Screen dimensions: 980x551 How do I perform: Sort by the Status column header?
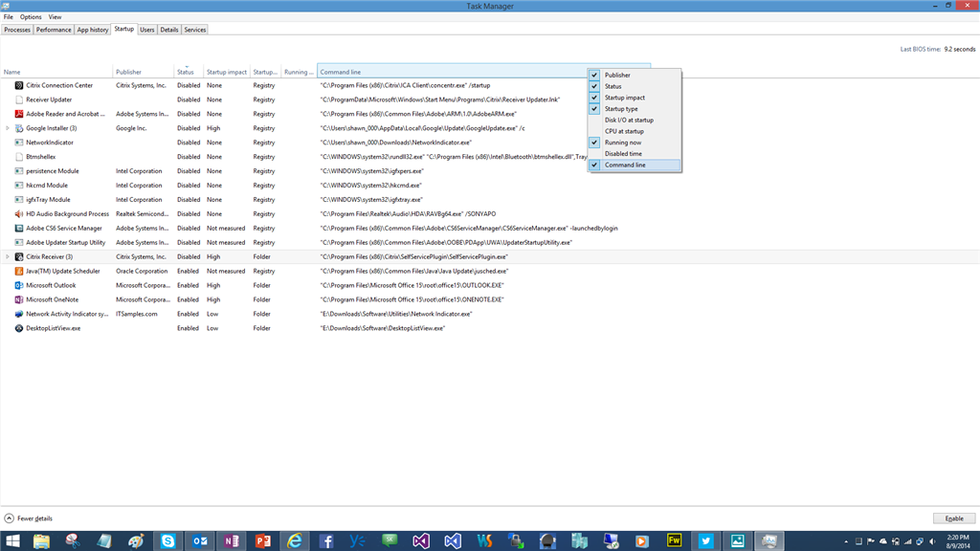(x=189, y=72)
